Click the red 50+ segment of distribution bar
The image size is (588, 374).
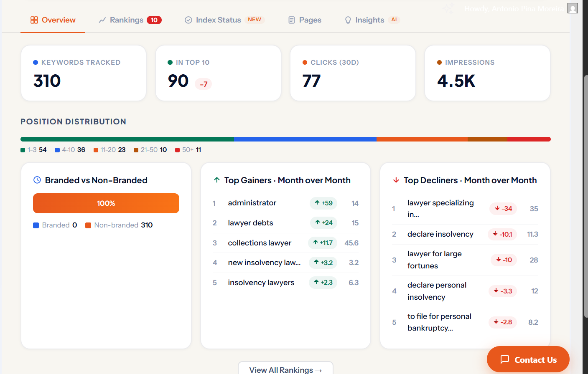point(529,139)
